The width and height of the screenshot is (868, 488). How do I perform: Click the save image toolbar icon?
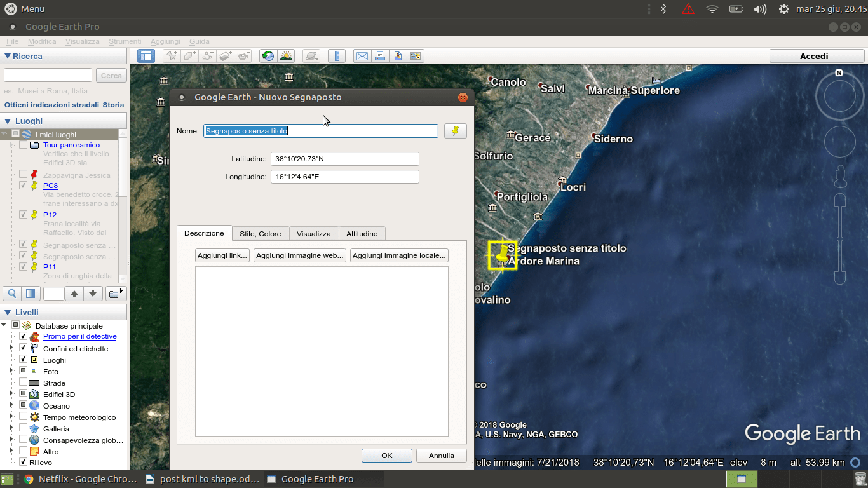398,56
